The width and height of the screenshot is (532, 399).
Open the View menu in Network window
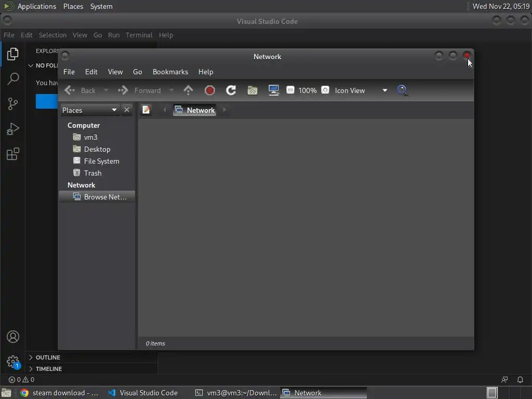(x=115, y=72)
